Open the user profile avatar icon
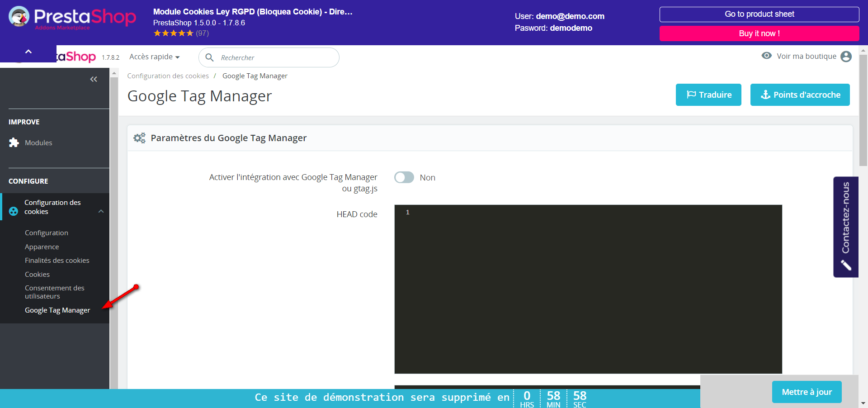868x408 pixels. click(x=846, y=56)
